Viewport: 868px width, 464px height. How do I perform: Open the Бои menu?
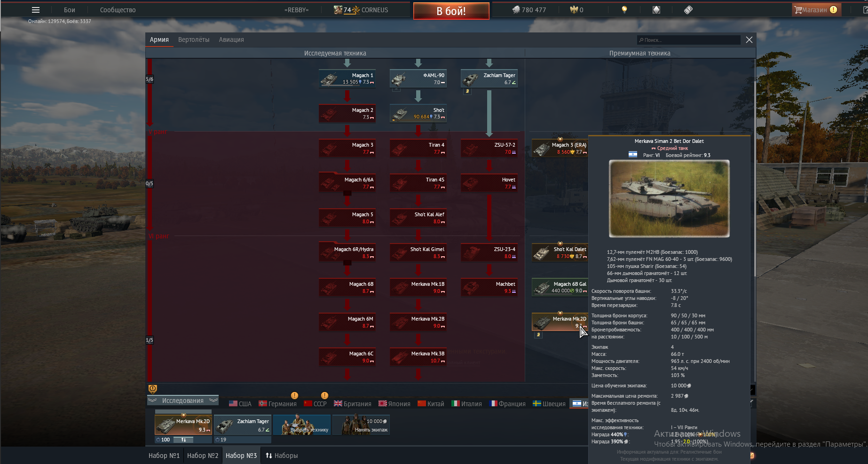[x=70, y=10]
